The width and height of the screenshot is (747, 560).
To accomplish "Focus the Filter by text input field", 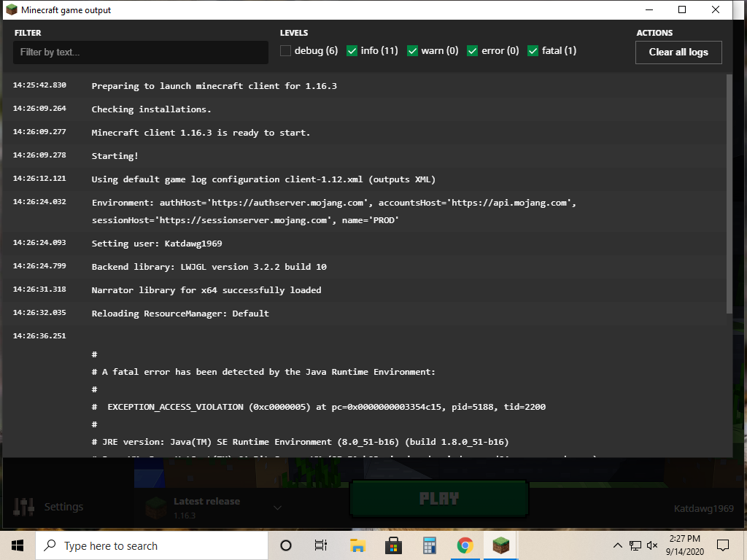I will (141, 52).
